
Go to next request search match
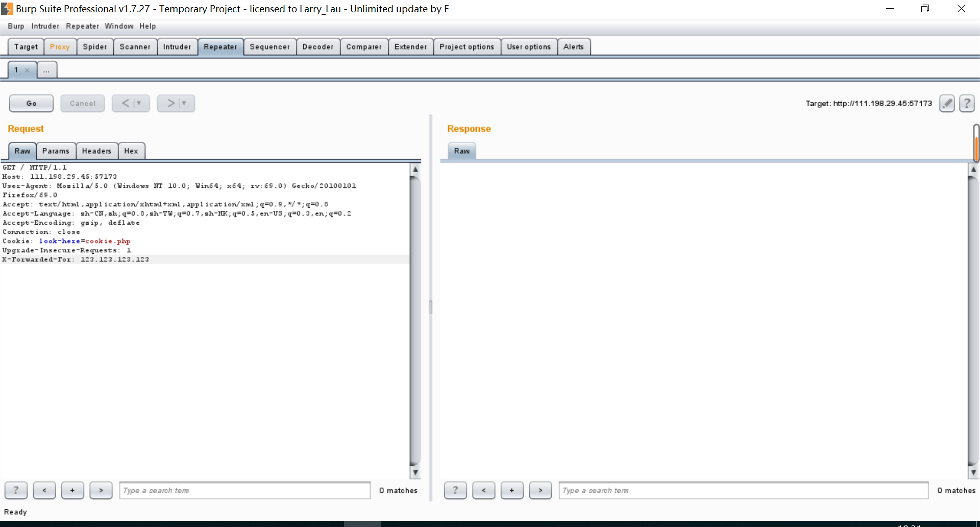(x=101, y=490)
